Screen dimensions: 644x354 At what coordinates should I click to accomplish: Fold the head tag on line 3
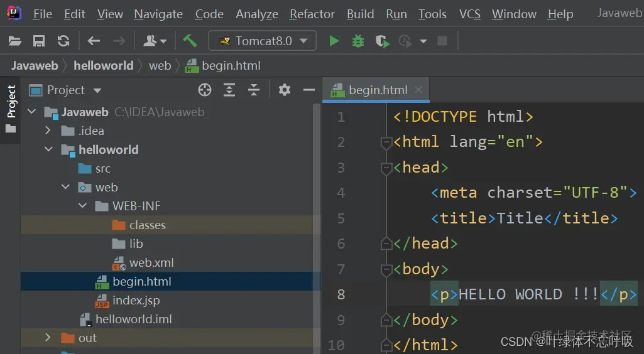point(386,168)
